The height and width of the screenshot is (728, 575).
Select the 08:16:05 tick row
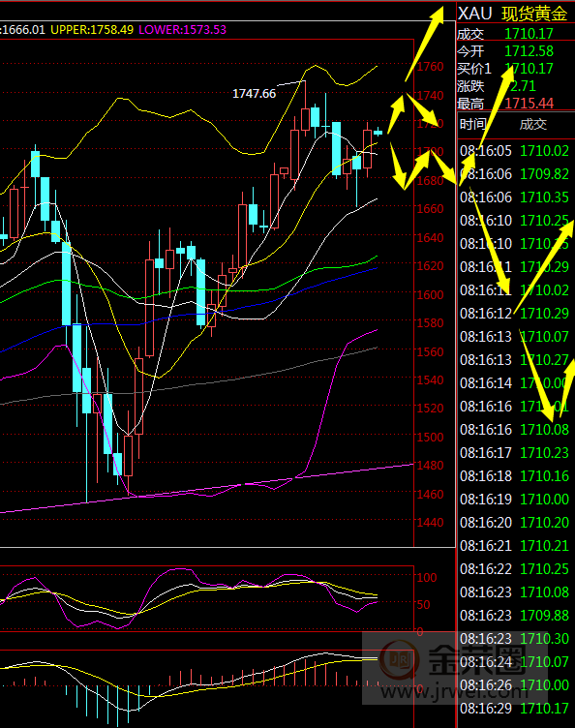[514, 151]
